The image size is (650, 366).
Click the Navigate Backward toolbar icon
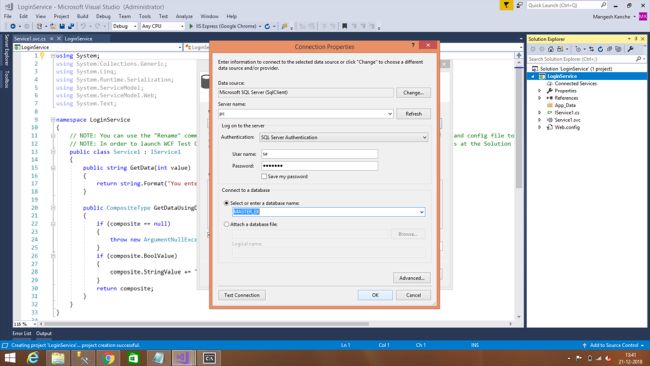click(13, 26)
